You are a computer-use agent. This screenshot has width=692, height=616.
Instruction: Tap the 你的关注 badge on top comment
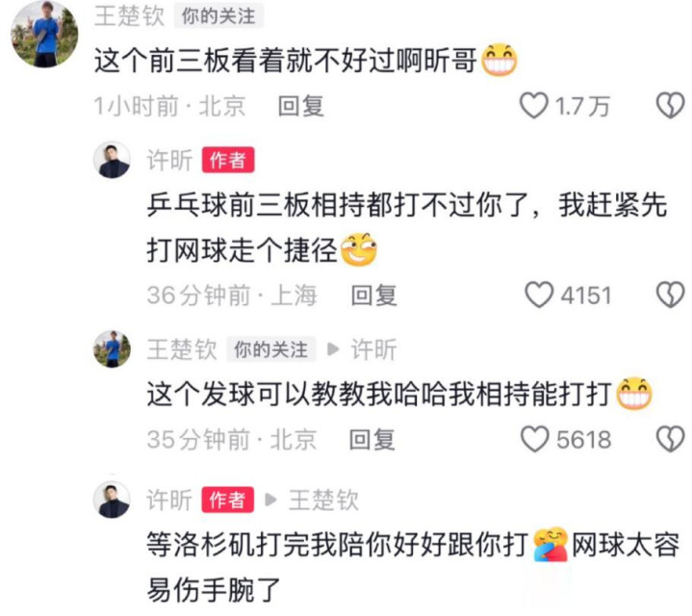pos(218,16)
